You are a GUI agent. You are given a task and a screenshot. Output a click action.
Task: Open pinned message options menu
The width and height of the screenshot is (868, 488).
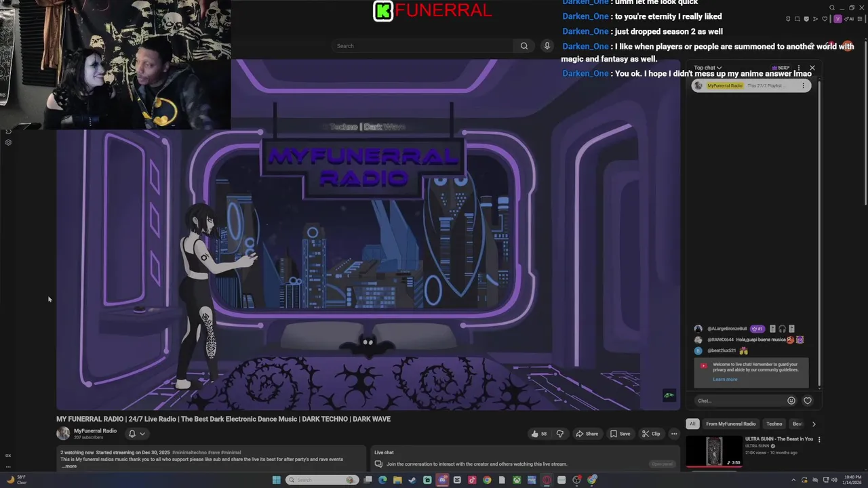[803, 85]
